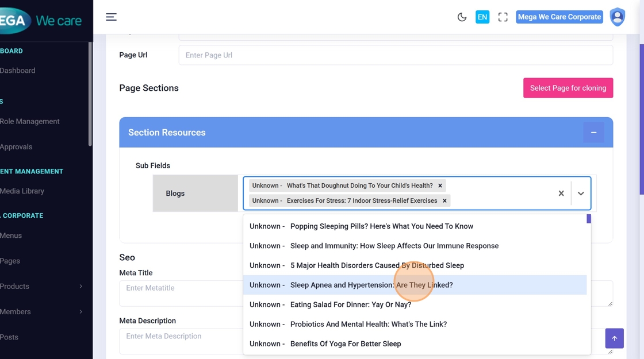
Task: Click the Select Page for cloning button
Action: [x=568, y=88]
